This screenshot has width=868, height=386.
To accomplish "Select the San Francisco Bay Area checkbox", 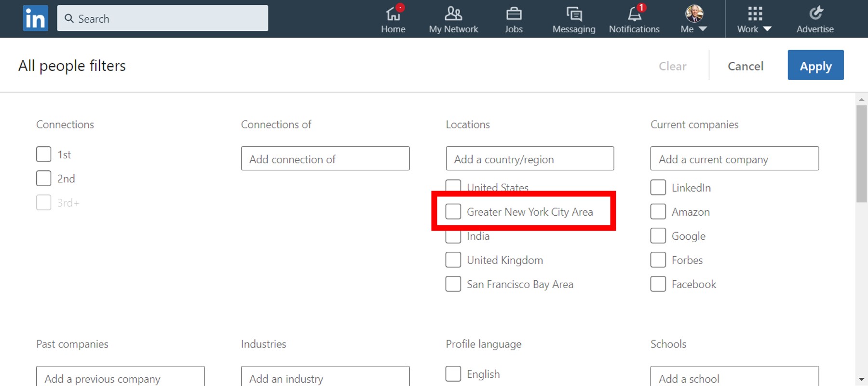I will point(453,284).
